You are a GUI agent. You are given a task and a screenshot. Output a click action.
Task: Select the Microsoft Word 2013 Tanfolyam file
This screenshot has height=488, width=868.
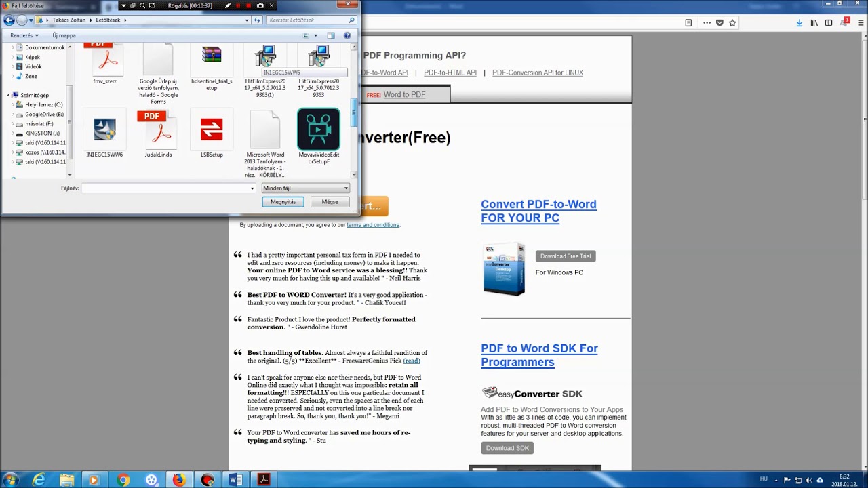[x=265, y=144]
